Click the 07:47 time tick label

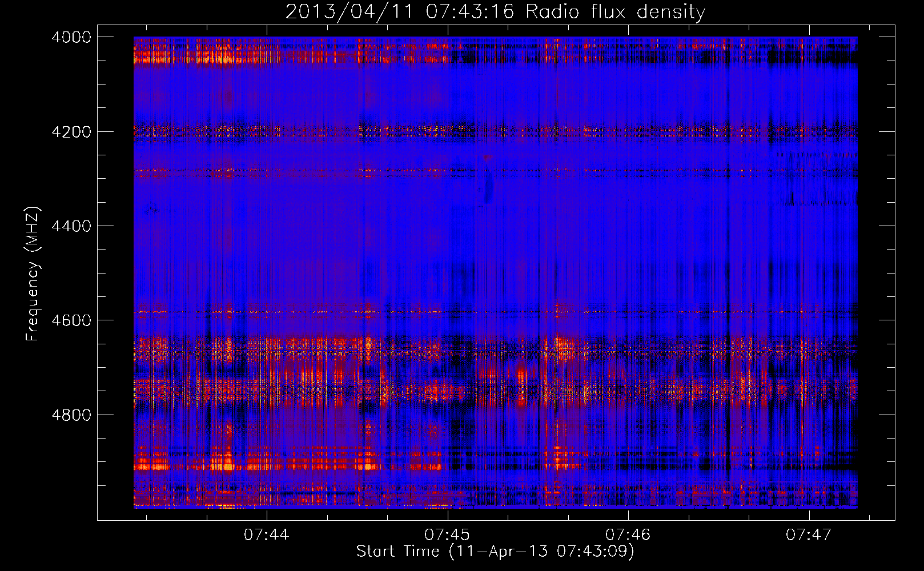(x=809, y=535)
